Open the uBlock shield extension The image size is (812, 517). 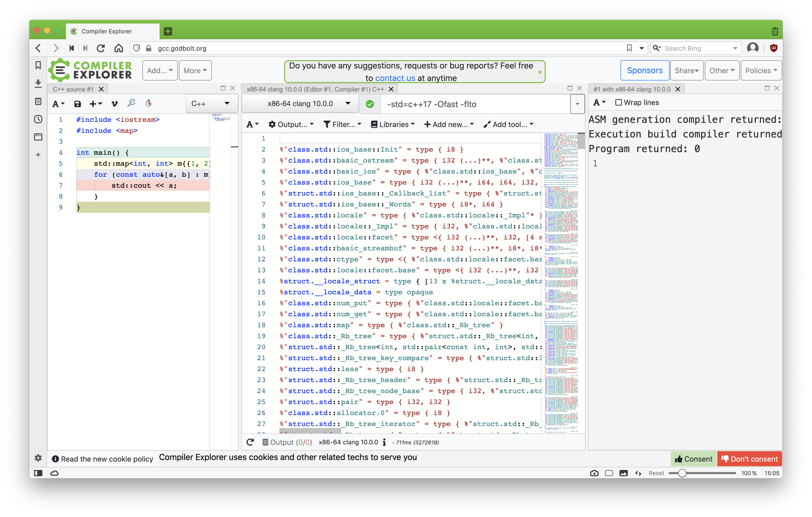pyautogui.click(x=773, y=48)
